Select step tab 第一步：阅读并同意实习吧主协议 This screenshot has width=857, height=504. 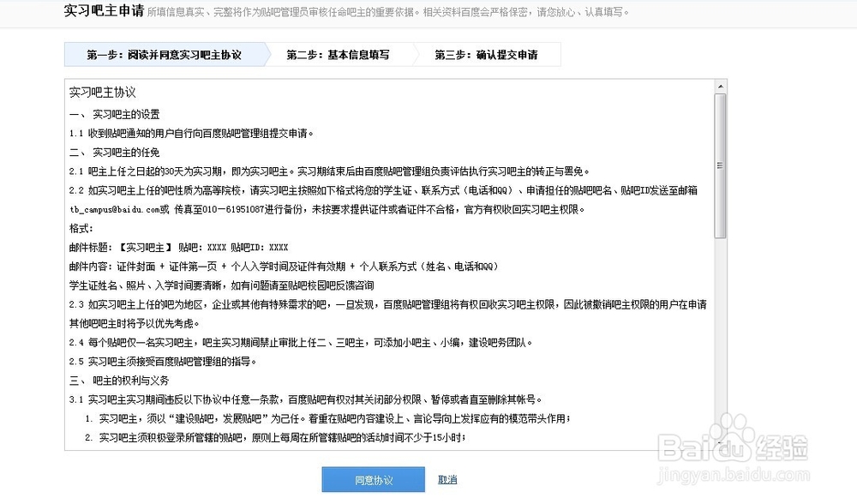pyautogui.click(x=165, y=55)
